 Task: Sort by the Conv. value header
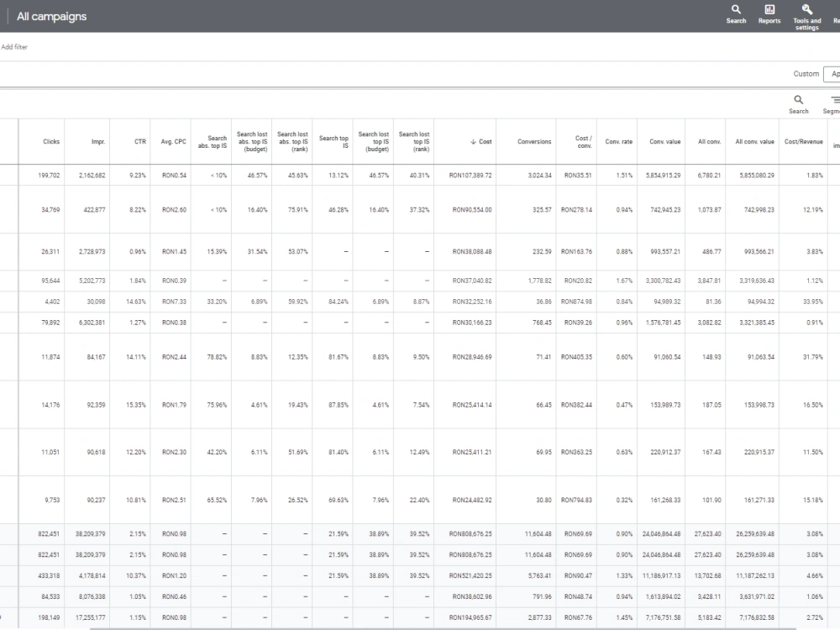point(664,141)
